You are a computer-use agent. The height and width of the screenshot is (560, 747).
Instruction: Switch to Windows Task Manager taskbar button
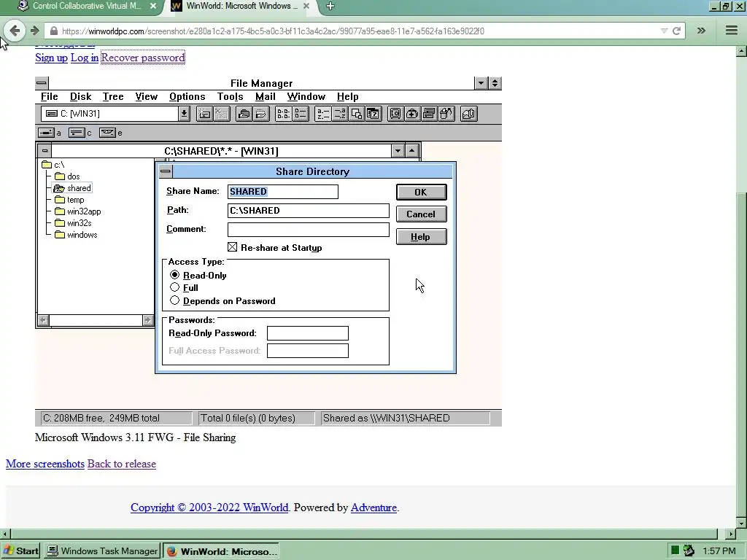[x=103, y=551]
